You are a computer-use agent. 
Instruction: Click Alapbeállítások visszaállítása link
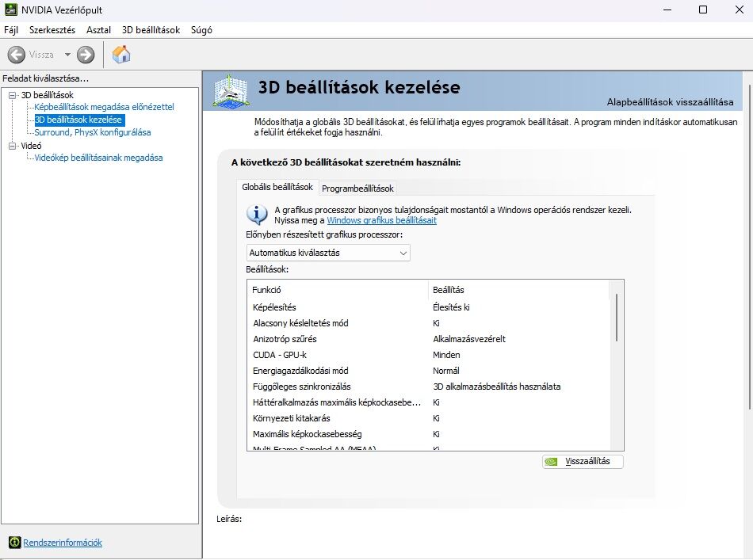point(670,102)
